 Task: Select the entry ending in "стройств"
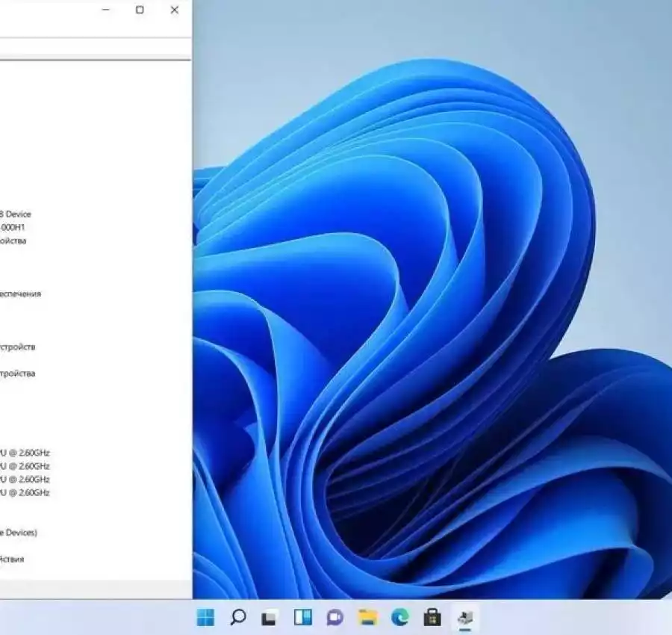[x=17, y=347]
